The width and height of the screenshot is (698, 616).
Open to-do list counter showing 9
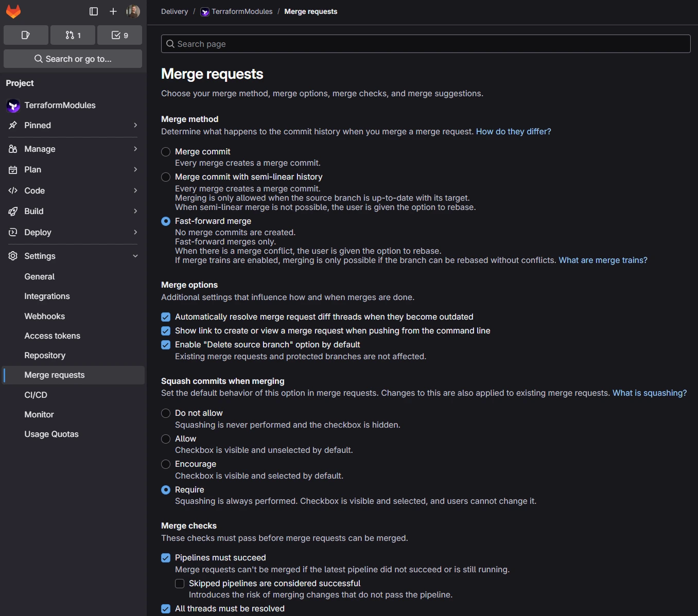(120, 35)
